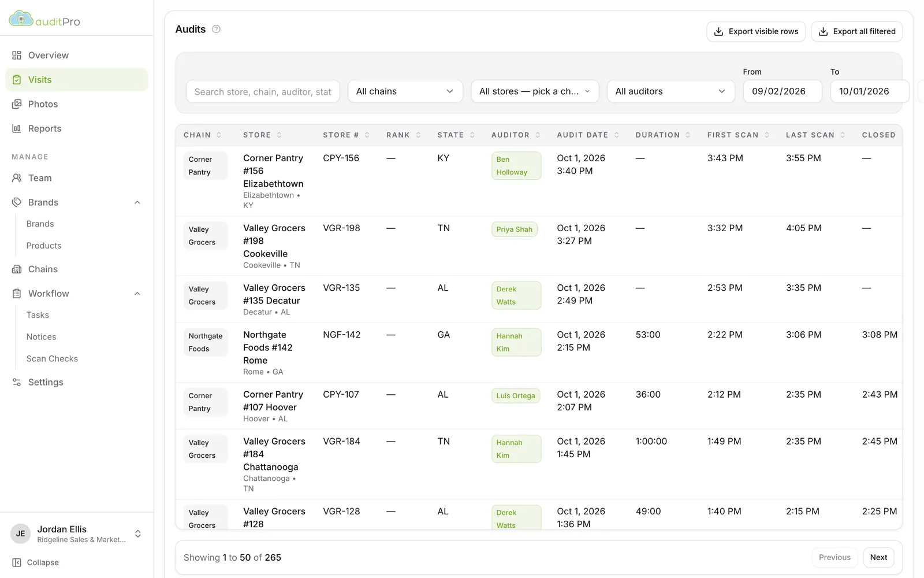The image size is (924, 578).
Task: Go to the Next page
Action: click(878, 557)
